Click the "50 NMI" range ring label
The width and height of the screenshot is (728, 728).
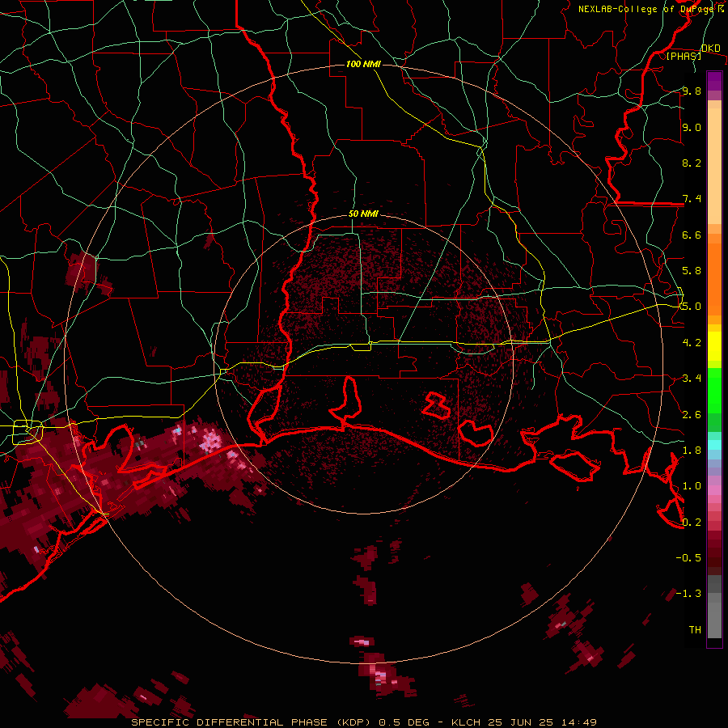coord(363,214)
